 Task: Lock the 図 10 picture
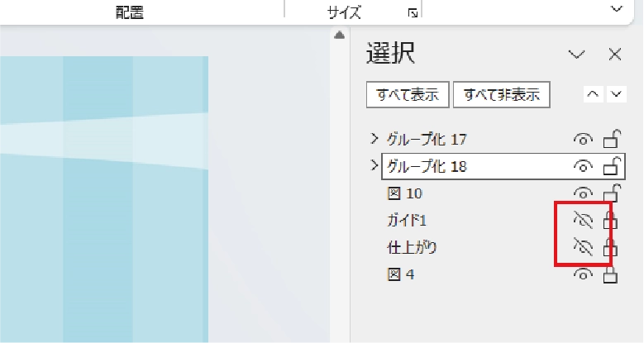click(x=611, y=193)
